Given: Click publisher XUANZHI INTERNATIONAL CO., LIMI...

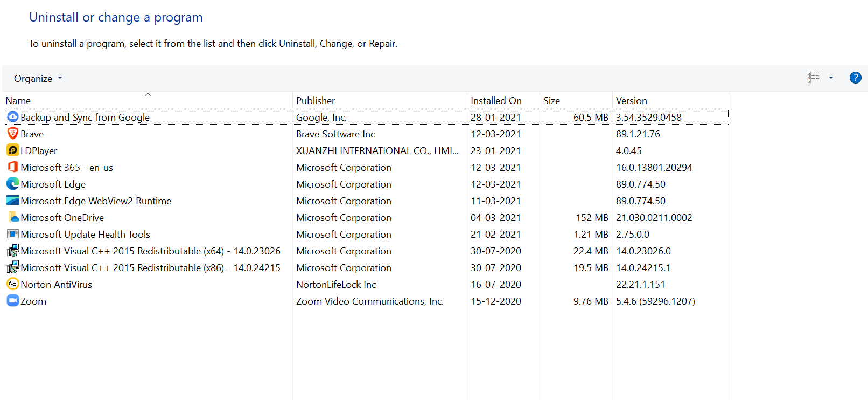Looking at the screenshot, I should [x=377, y=151].
